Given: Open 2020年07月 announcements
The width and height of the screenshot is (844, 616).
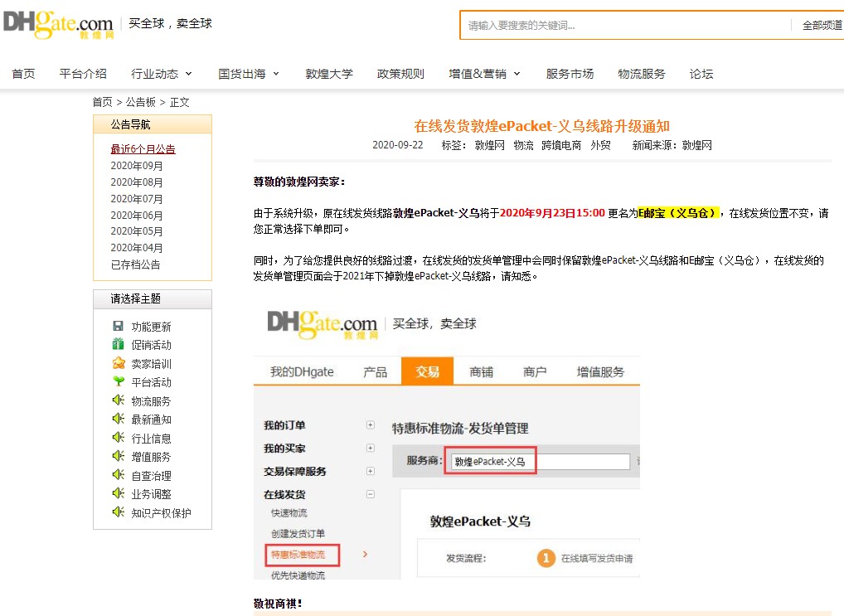Looking at the screenshot, I should click(137, 199).
